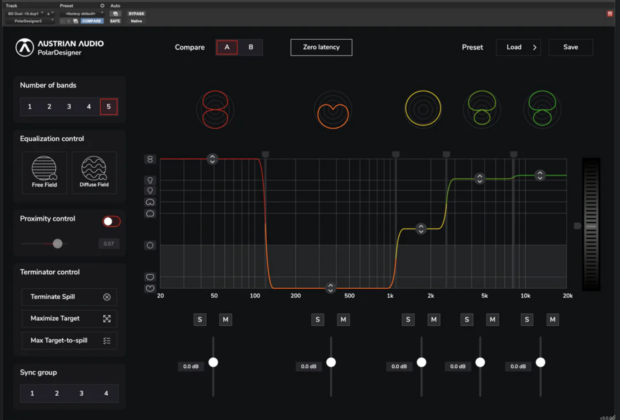Set number of bands to 3
620x420 pixels.
[69, 107]
